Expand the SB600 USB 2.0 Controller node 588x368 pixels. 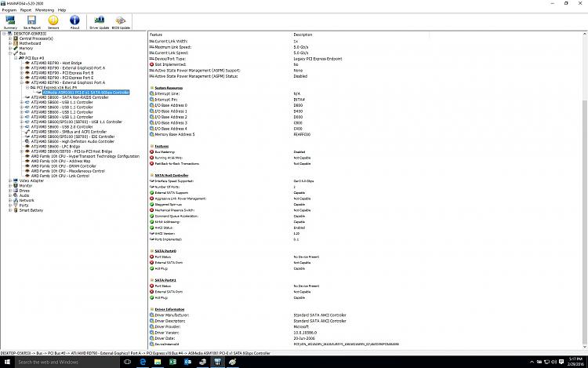pyautogui.click(x=22, y=127)
